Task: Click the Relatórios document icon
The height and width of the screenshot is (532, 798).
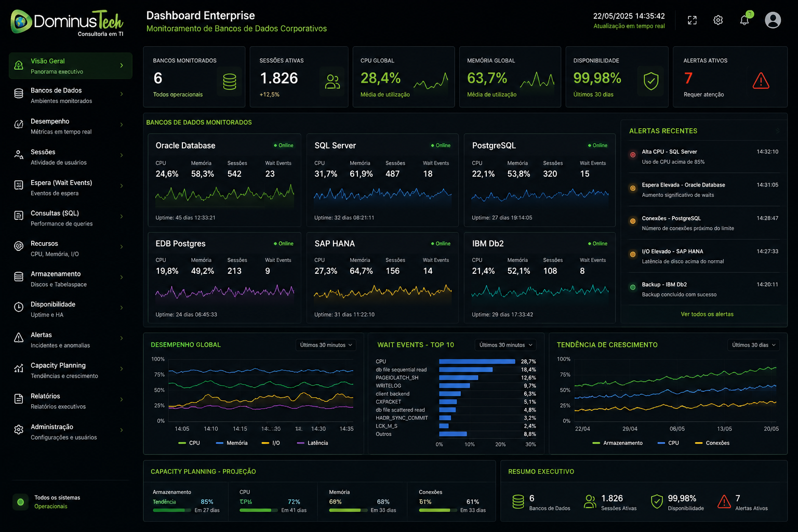Action: (19, 399)
